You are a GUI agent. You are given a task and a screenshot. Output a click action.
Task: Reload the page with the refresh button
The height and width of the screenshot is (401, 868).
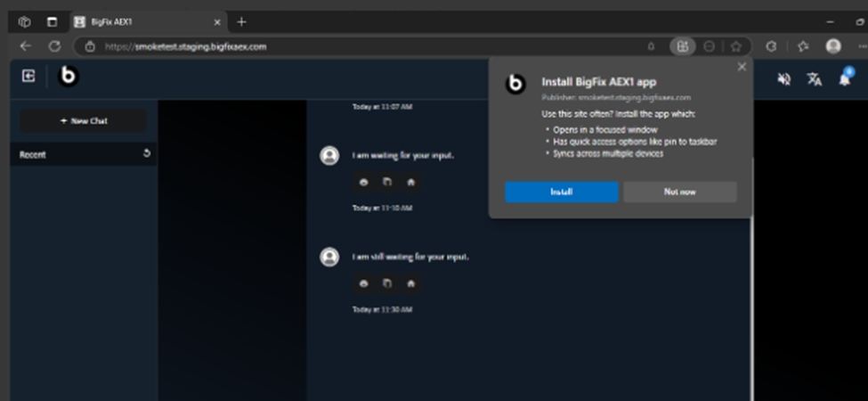pyautogui.click(x=54, y=46)
